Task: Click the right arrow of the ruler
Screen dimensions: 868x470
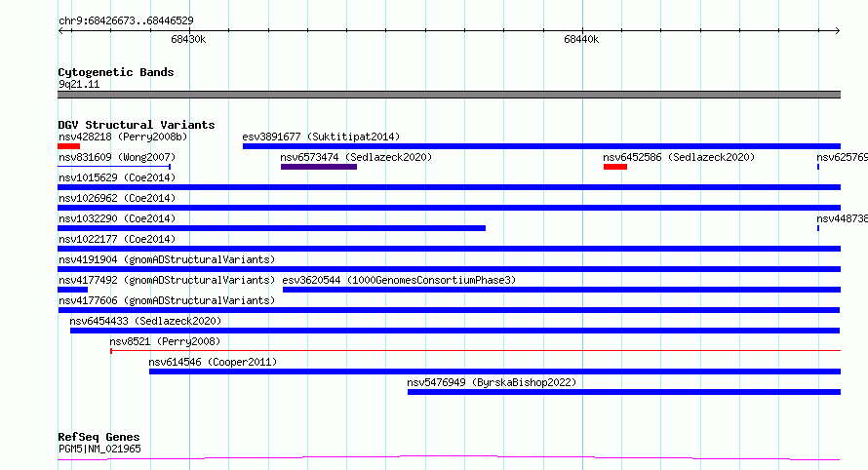Action: pyautogui.click(x=838, y=30)
